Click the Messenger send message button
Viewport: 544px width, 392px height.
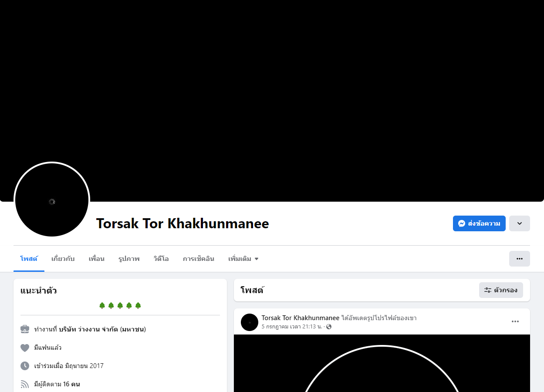coord(479,223)
